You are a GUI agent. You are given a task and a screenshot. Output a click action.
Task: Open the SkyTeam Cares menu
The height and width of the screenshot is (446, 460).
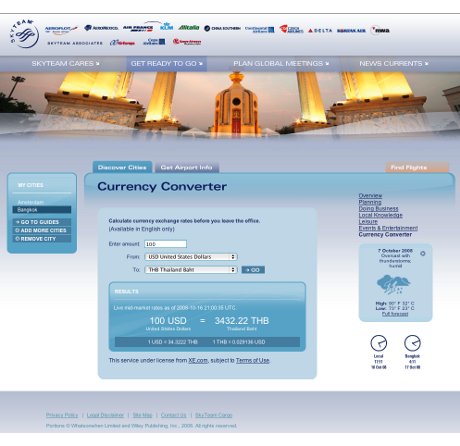pyautogui.click(x=66, y=64)
